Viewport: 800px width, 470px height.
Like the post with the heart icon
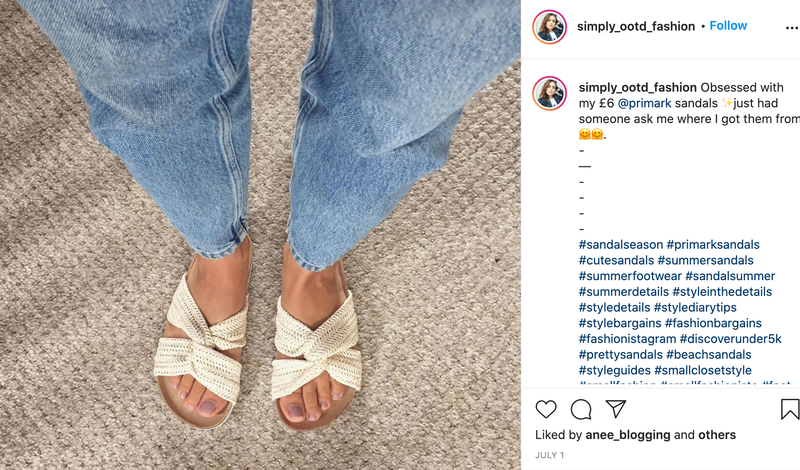coord(545,409)
